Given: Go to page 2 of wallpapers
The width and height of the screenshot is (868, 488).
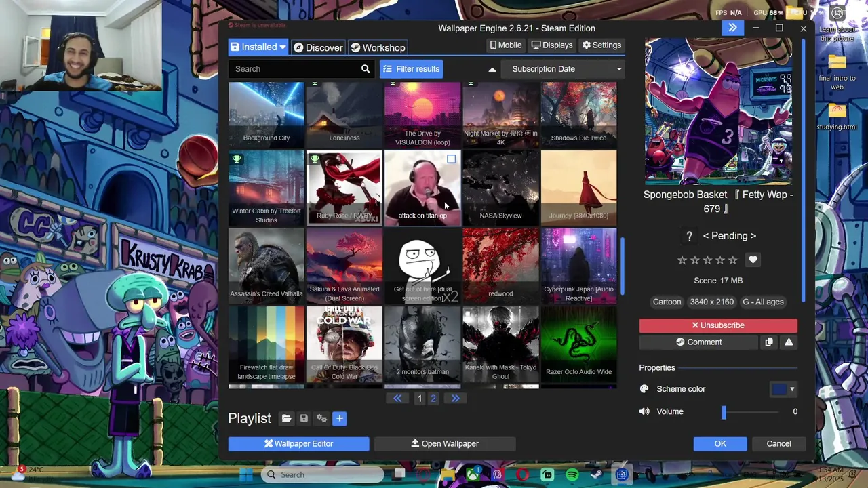Looking at the screenshot, I should 433,399.
